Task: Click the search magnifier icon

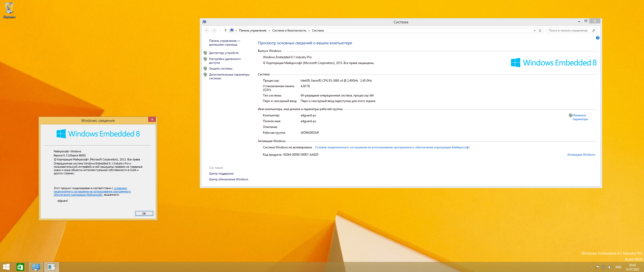Action: coord(593,30)
